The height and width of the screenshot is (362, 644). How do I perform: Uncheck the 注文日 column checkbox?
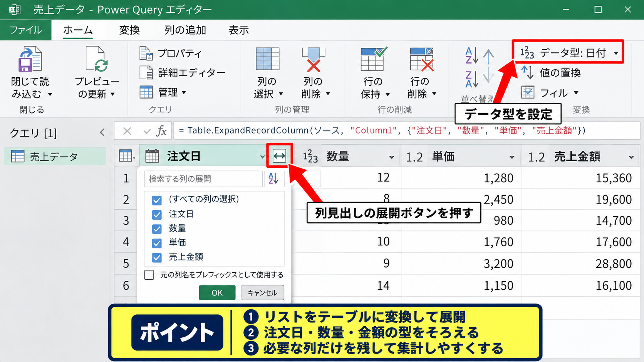(157, 214)
